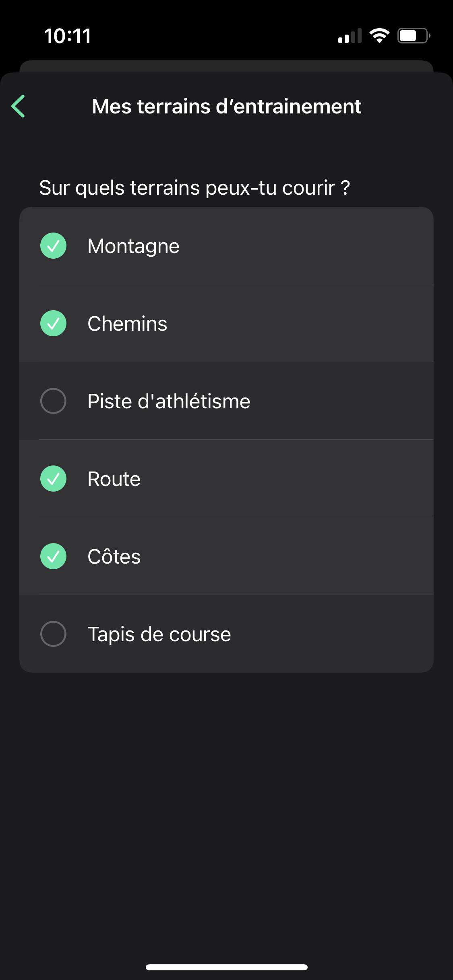Enable the Tapis de course circle
This screenshot has height=980, width=453.
point(53,634)
